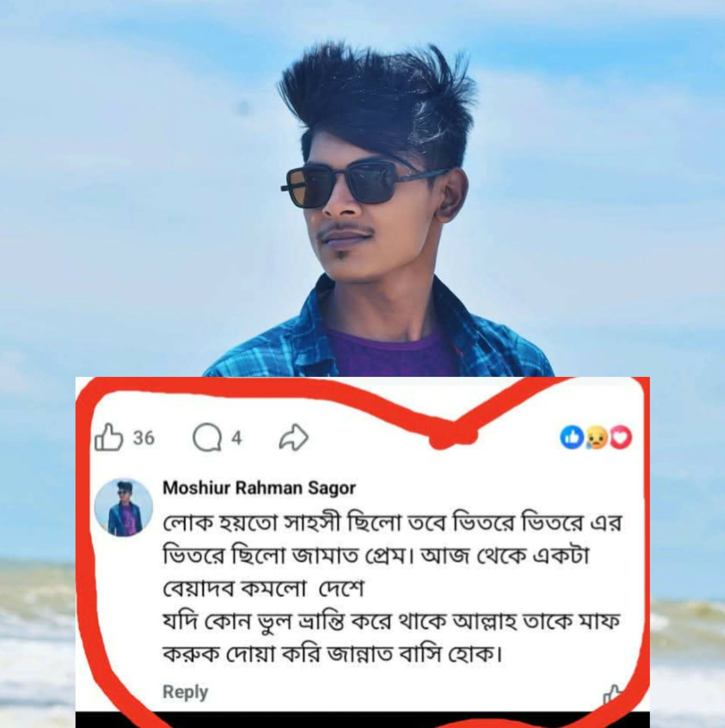The image size is (725, 728).
Task: Click the first line of the Bengali comment
Action: (392, 524)
